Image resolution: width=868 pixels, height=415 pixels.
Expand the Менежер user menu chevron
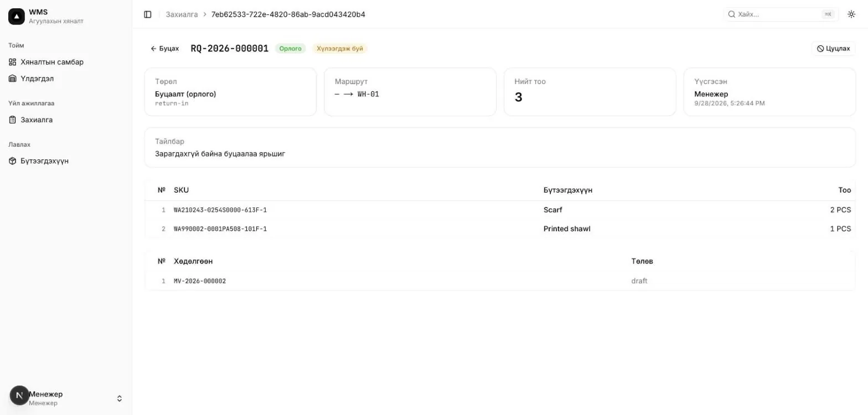[119, 398]
